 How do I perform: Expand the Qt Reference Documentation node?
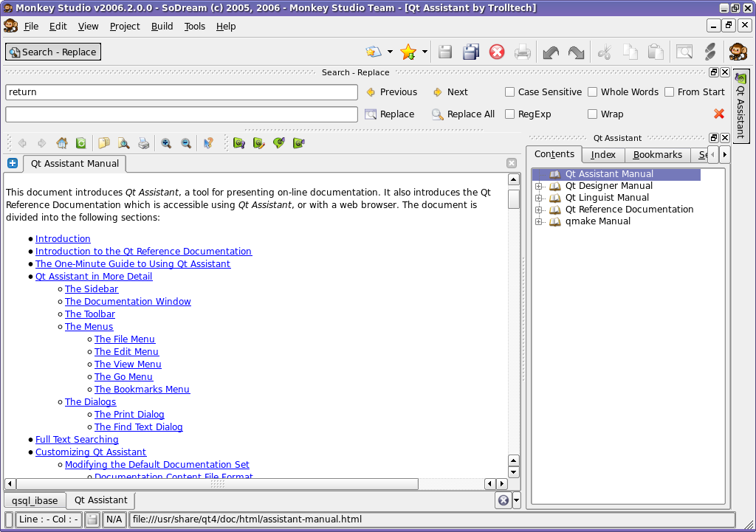[538, 210]
